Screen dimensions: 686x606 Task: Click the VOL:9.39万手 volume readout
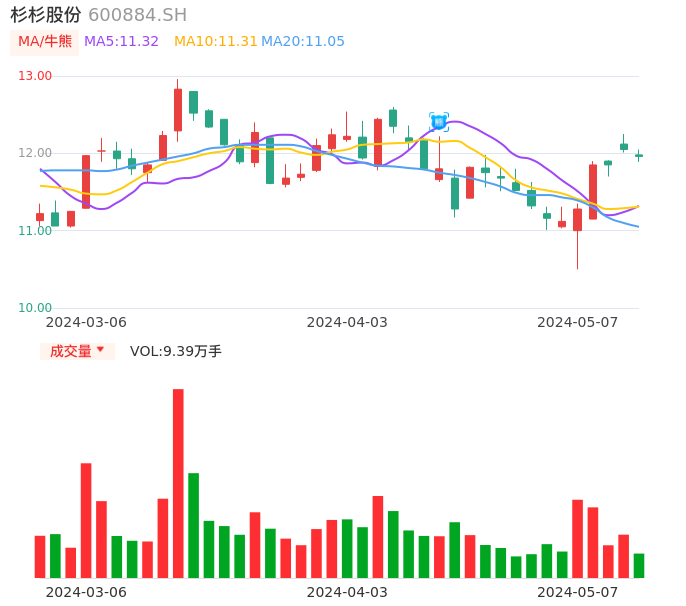point(176,351)
